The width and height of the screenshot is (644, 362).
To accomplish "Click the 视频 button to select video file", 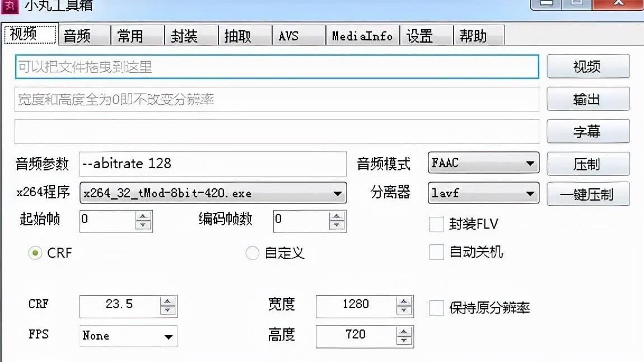I will pos(588,66).
